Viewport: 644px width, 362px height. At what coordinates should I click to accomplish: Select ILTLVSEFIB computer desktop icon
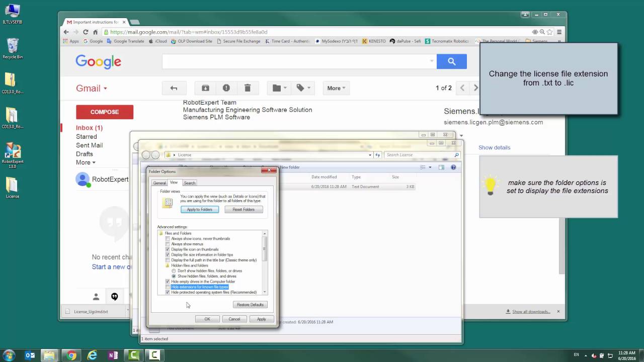click(13, 14)
